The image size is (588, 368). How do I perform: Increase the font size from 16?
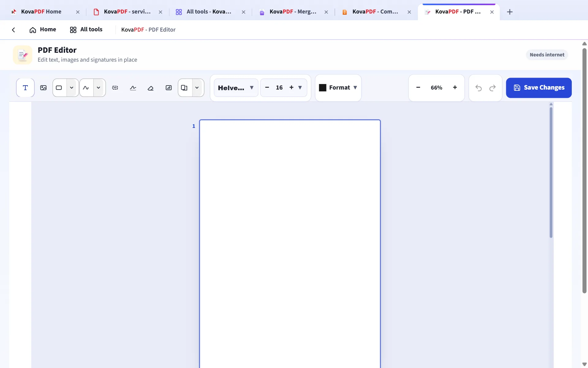pyautogui.click(x=291, y=87)
